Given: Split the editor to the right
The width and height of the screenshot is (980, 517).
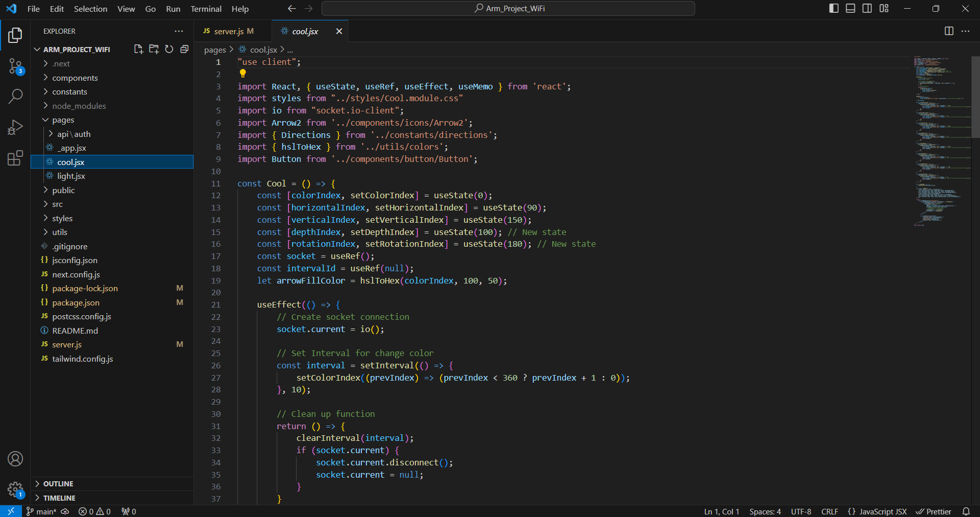Looking at the screenshot, I should click(949, 31).
